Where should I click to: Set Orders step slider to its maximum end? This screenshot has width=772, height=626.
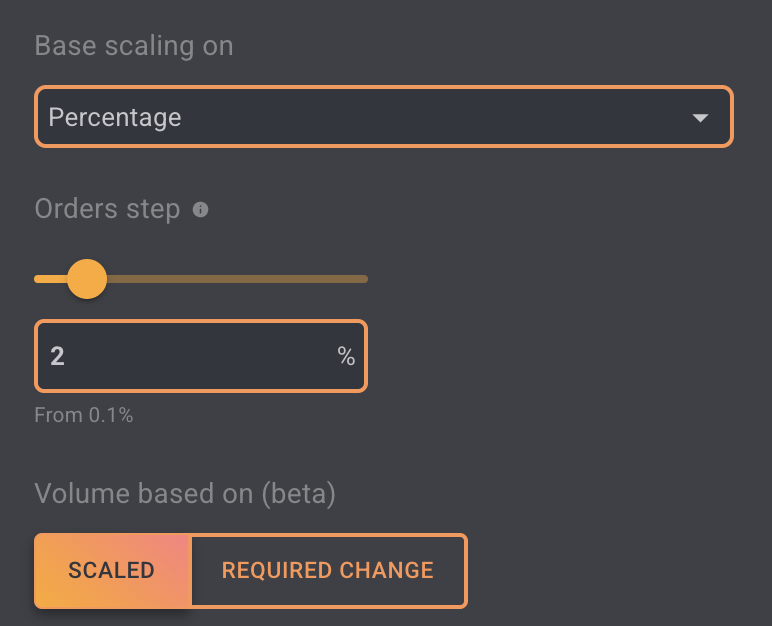coord(365,279)
